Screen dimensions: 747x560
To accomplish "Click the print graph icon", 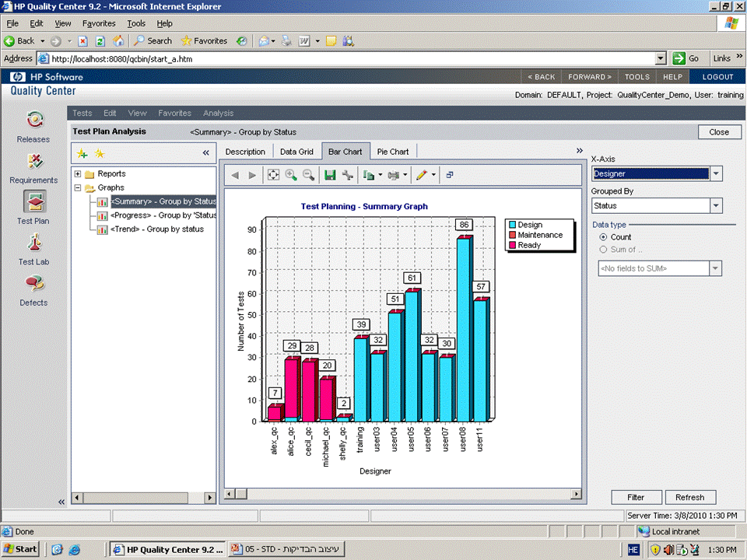I will pos(393,175).
